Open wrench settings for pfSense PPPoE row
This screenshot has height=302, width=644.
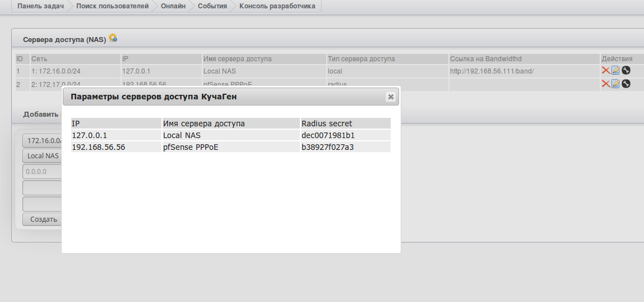point(626,84)
